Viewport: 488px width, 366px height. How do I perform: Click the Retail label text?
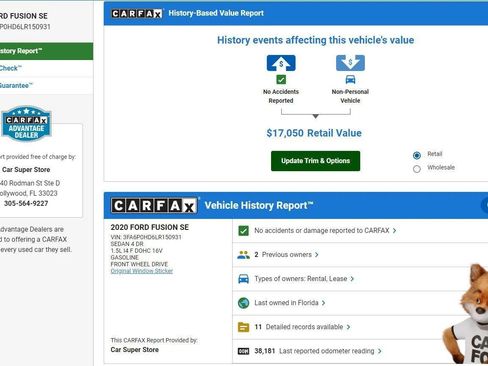tap(435, 154)
